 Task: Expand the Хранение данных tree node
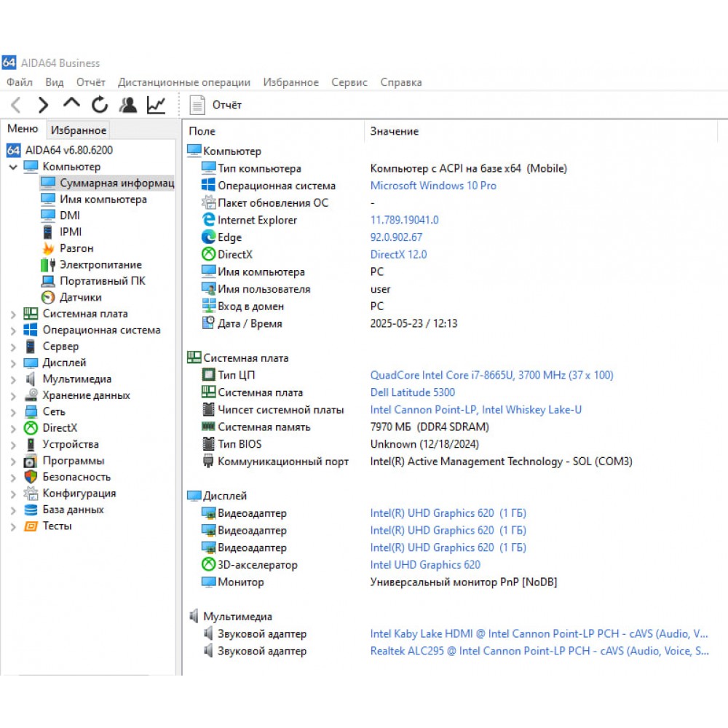(x=13, y=396)
